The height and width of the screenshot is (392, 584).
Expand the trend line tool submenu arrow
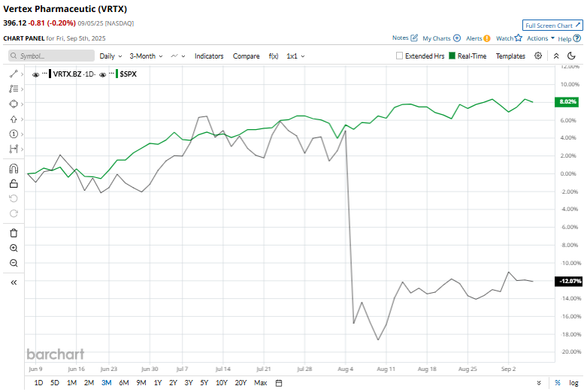22,74
